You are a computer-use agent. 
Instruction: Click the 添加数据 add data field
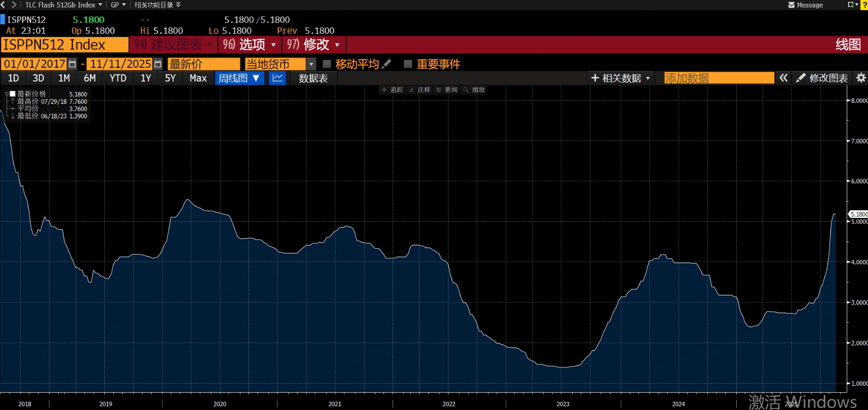718,78
